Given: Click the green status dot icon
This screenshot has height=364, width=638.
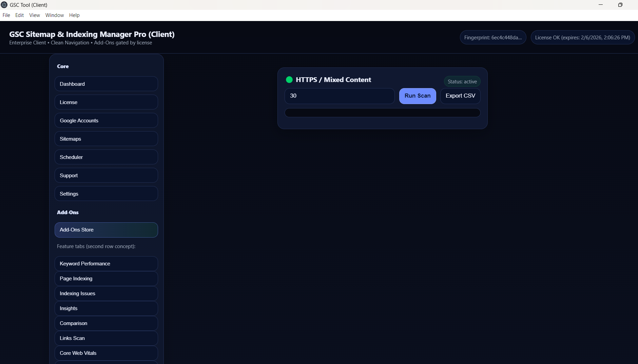Looking at the screenshot, I should click(x=289, y=80).
